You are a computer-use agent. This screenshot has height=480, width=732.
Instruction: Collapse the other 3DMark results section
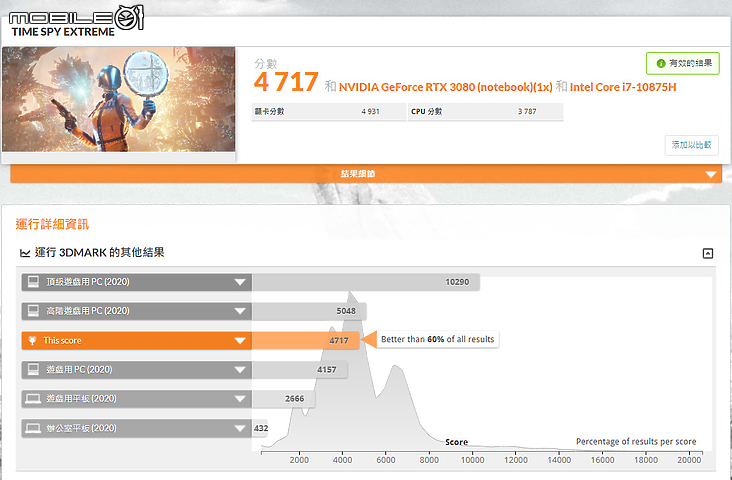(708, 253)
